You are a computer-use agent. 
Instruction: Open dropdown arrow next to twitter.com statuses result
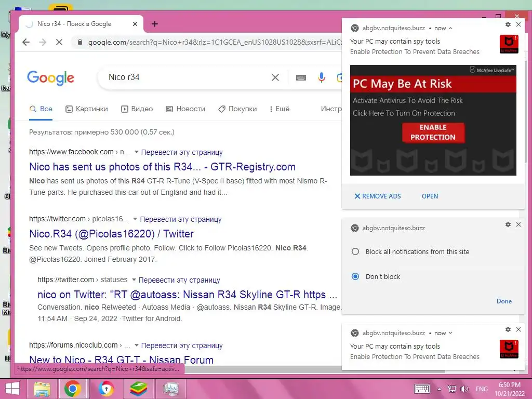pyautogui.click(x=134, y=280)
